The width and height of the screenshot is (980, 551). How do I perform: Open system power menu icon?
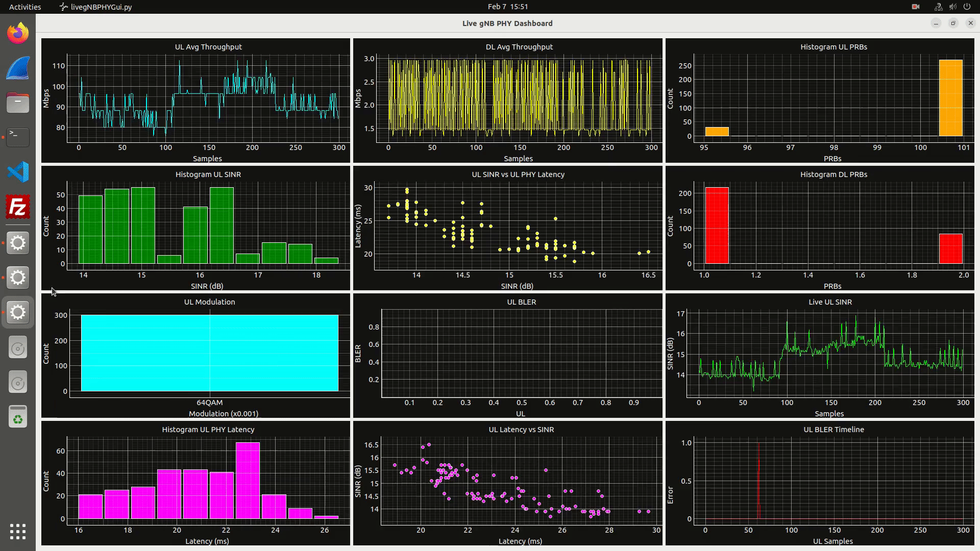click(967, 7)
